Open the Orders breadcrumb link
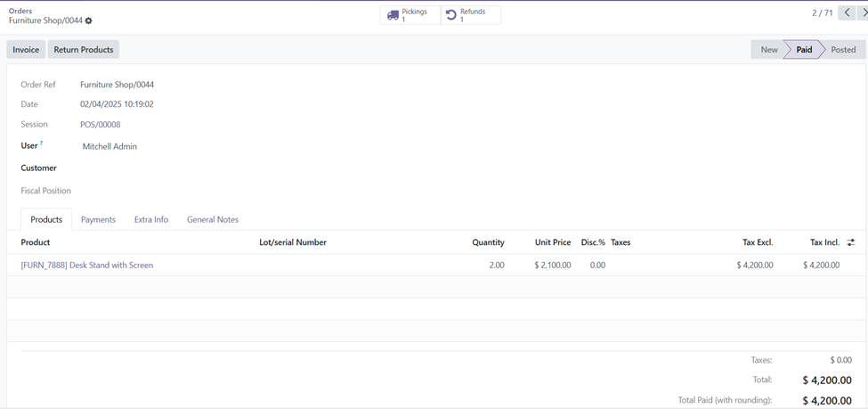 [x=20, y=11]
